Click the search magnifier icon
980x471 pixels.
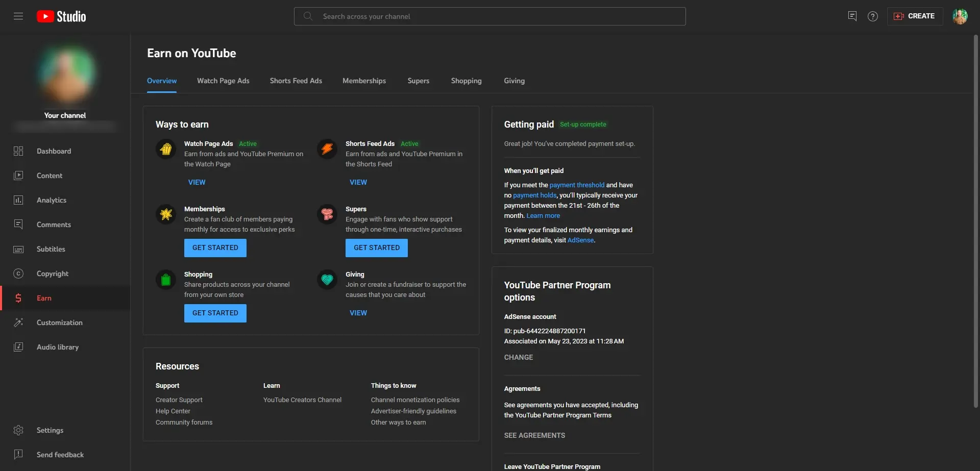(308, 16)
